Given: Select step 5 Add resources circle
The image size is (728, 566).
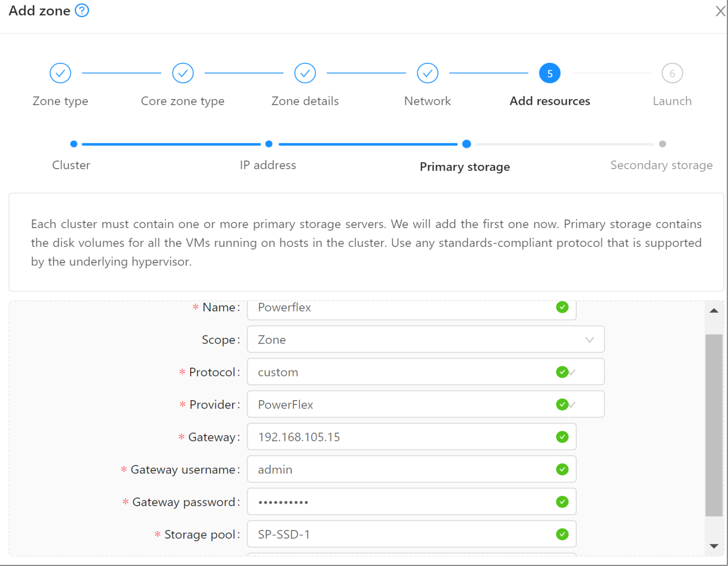Looking at the screenshot, I should click(x=550, y=73).
